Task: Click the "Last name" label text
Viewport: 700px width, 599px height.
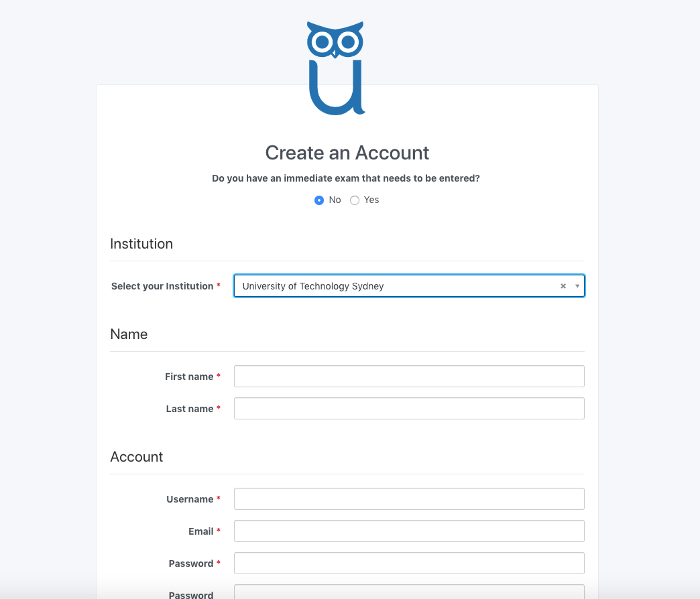Action: click(x=190, y=409)
